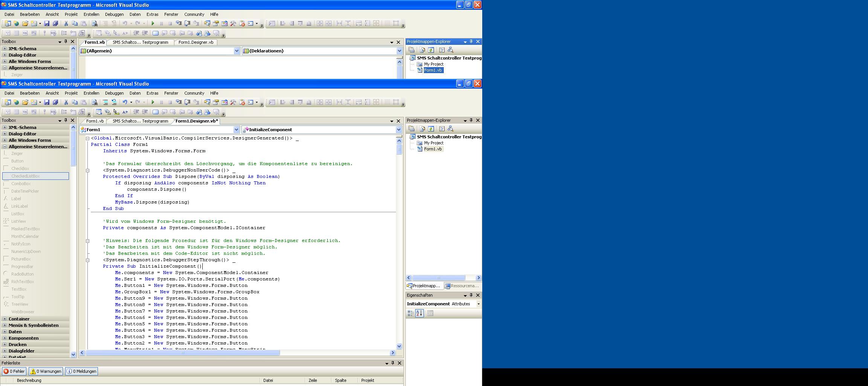868x386 pixels.
Task: Click Start Debugging icon in upper window
Action: coord(153,23)
